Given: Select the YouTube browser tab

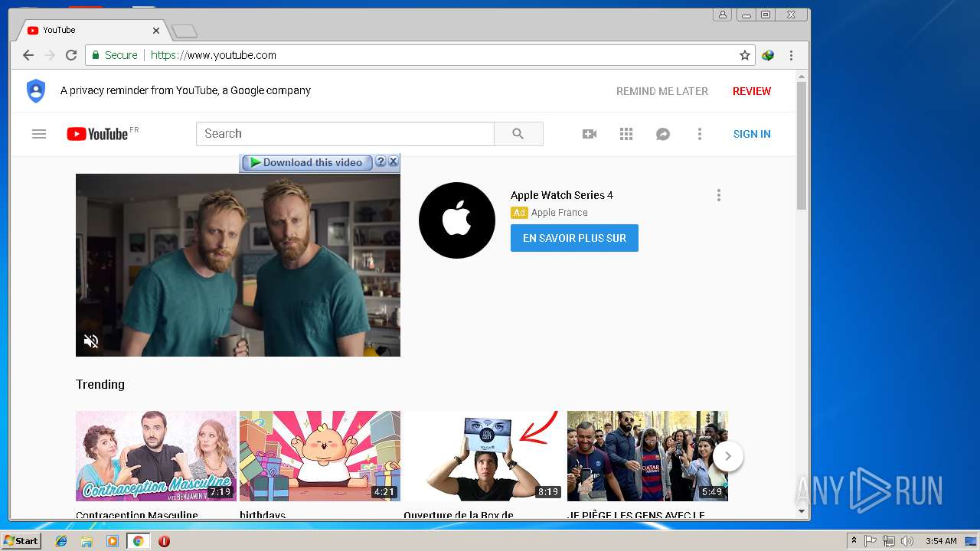Looking at the screenshot, I should 90,30.
